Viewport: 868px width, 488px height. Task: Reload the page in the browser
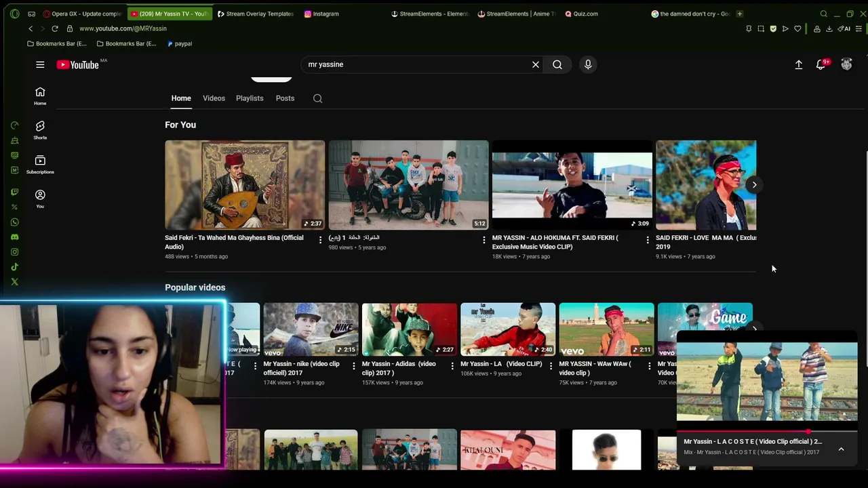click(x=55, y=28)
